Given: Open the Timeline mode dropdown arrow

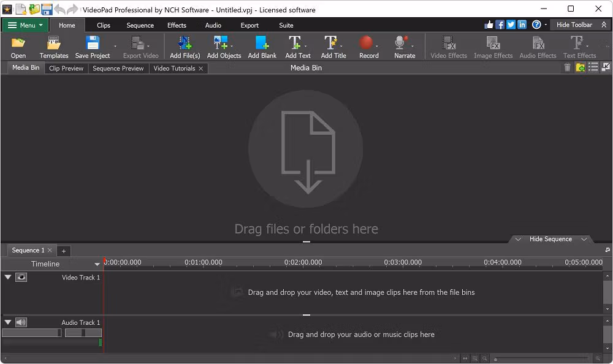Looking at the screenshot, I should point(97,264).
